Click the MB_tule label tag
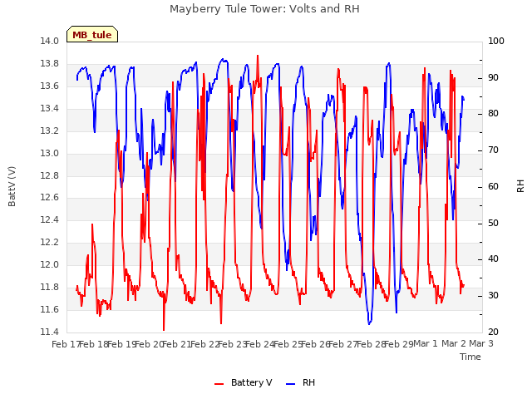 pos(92,34)
